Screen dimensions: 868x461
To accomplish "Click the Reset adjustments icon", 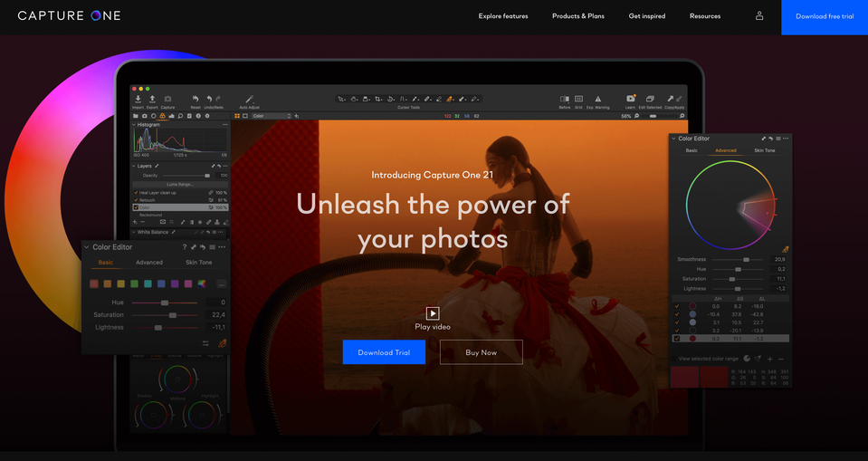I will pos(196,100).
